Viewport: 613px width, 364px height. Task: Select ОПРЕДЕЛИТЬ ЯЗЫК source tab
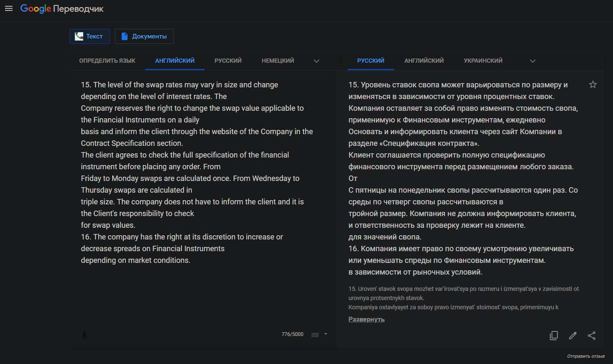click(x=107, y=61)
